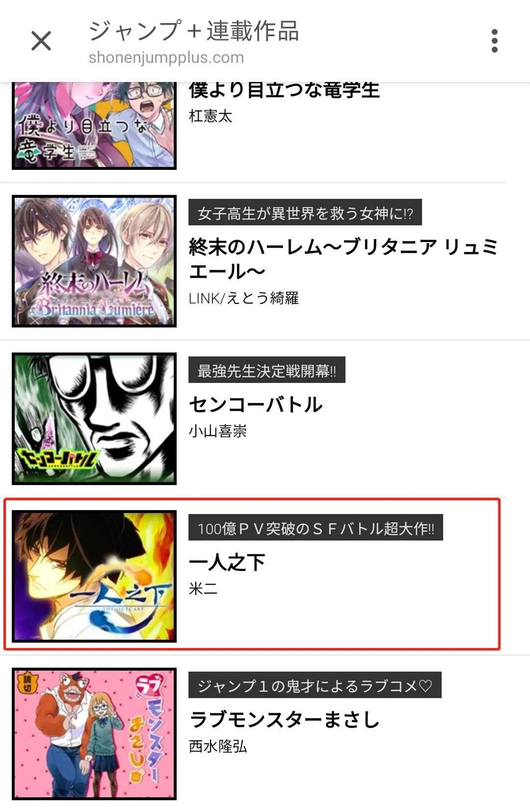Screen dimensions: 530x812
Task: Open 終末のハーレム Britannia Lumière cover image
Action: tap(94, 261)
